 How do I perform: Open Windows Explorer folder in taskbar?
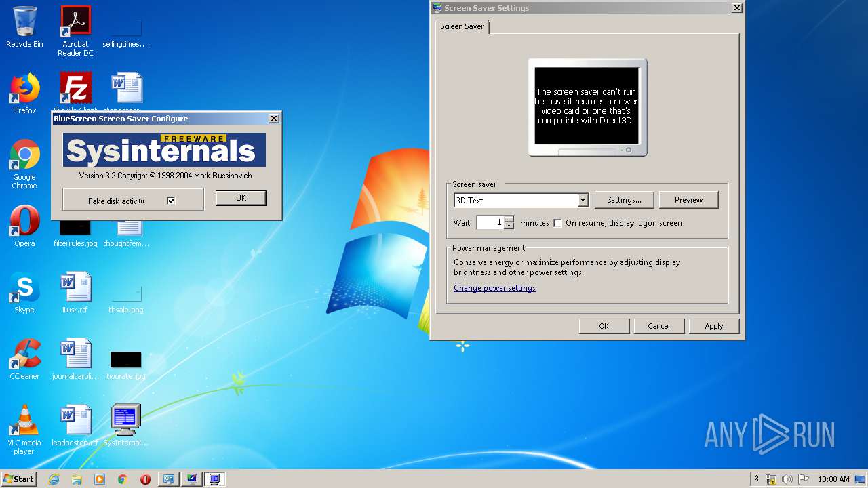point(77,479)
